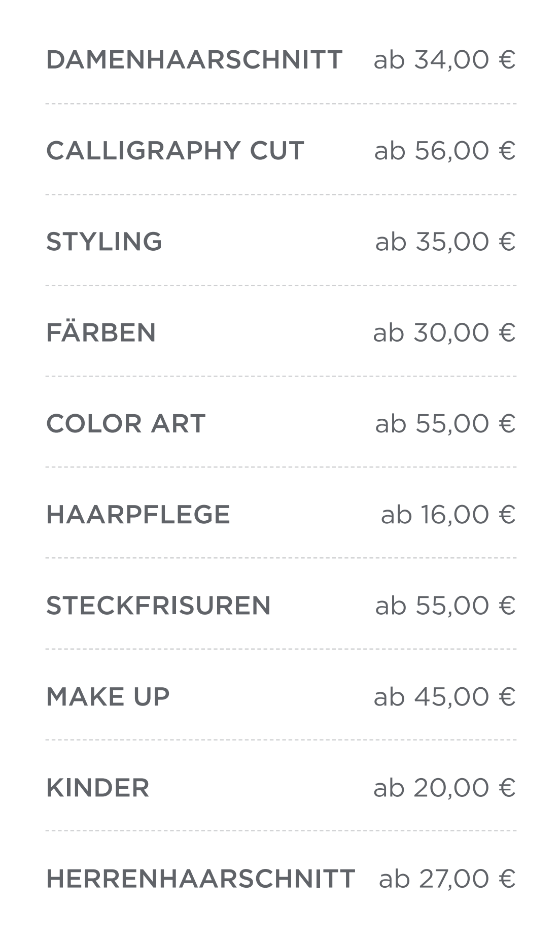
Task: Select the COLOR ART service
Action: click(x=126, y=424)
